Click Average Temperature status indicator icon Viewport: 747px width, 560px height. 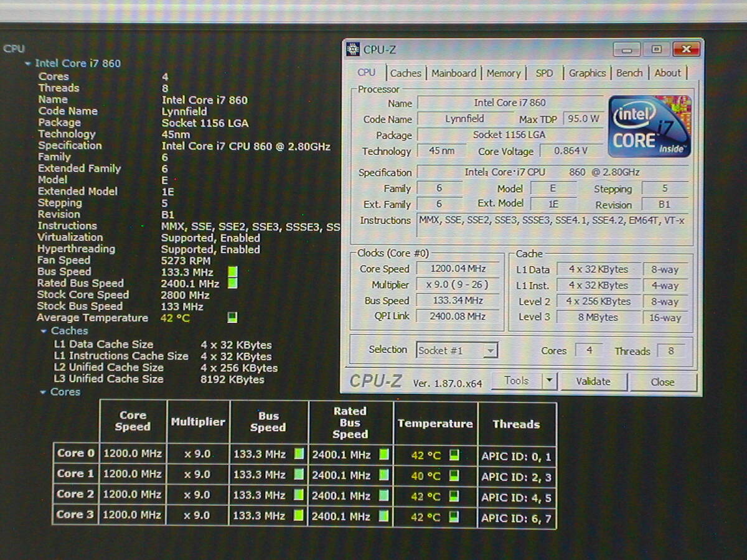[x=232, y=318]
